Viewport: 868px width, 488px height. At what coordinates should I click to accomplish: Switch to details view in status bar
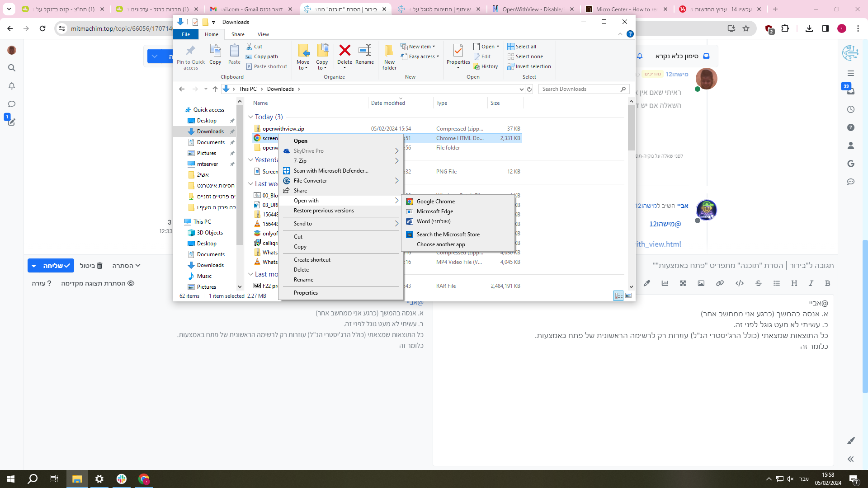point(618,296)
